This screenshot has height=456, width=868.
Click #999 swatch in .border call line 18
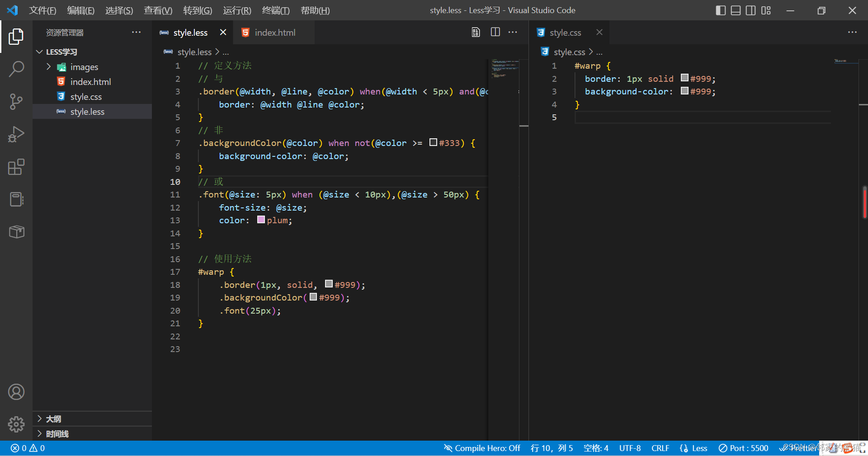point(329,284)
